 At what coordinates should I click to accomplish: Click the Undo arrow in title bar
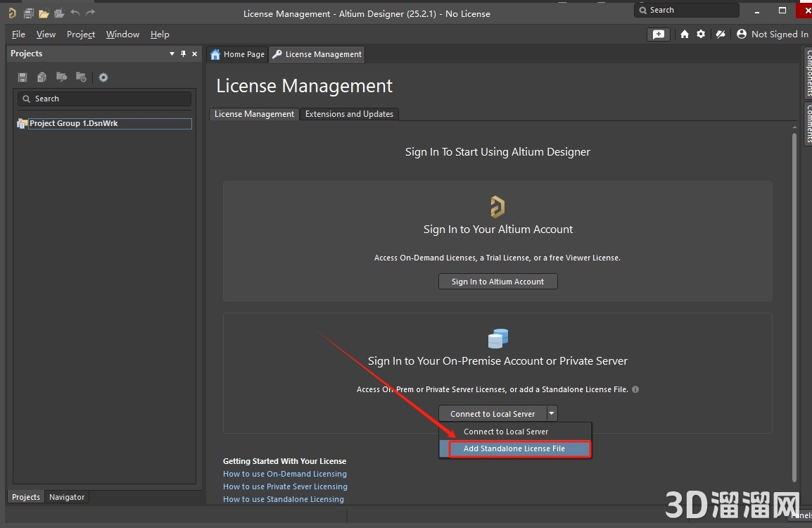coord(75,13)
